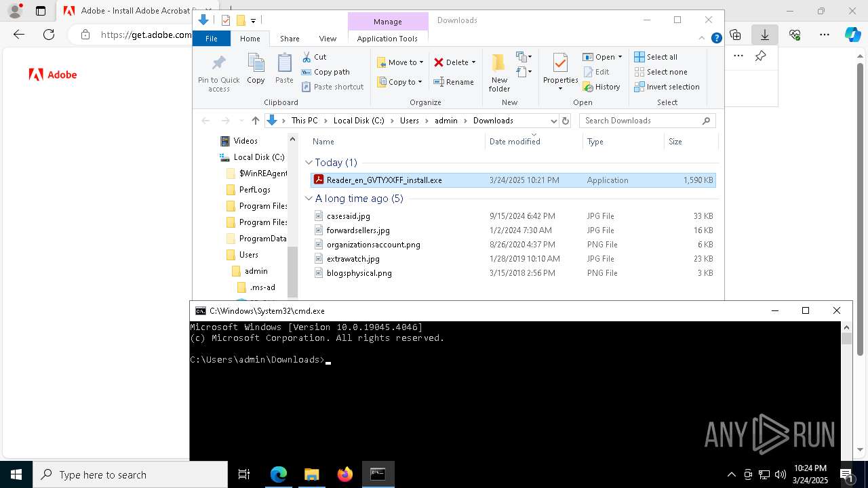Click Copy path in Clipboard group

[325, 72]
